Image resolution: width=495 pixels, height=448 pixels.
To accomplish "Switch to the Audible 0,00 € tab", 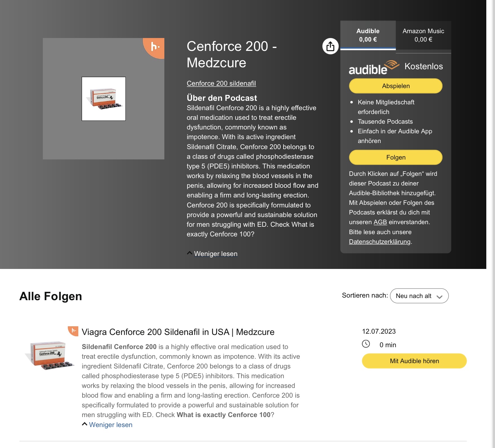I will (368, 35).
